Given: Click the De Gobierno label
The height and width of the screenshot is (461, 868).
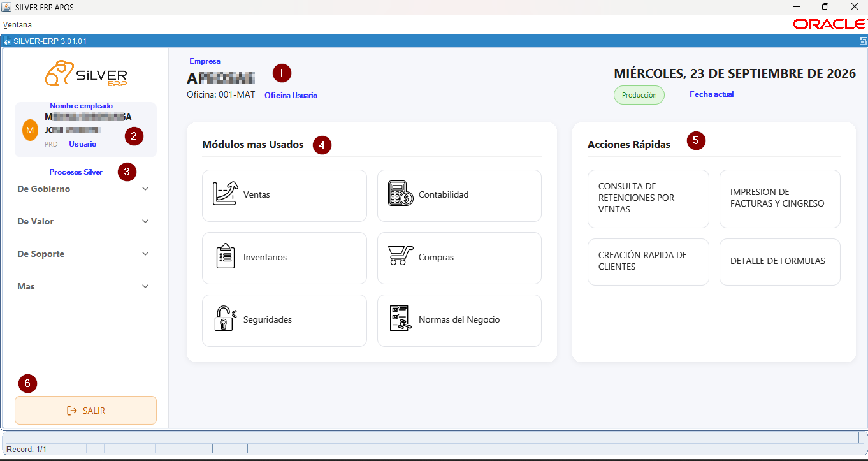Looking at the screenshot, I should click(x=44, y=189).
